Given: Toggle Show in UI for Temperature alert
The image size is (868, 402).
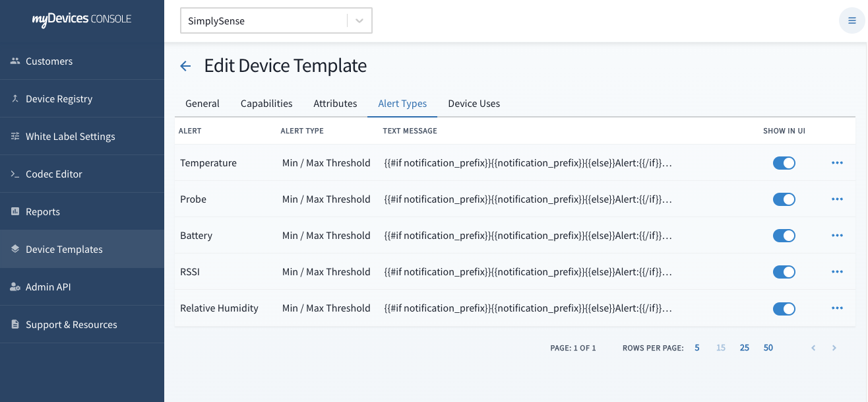Looking at the screenshot, I should 784,163.
